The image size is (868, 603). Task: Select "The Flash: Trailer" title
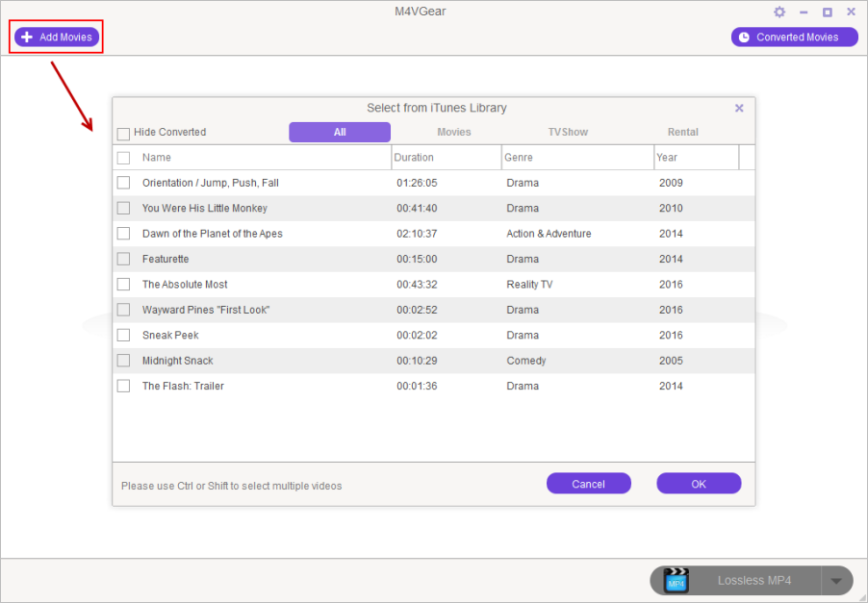point(183,387)
